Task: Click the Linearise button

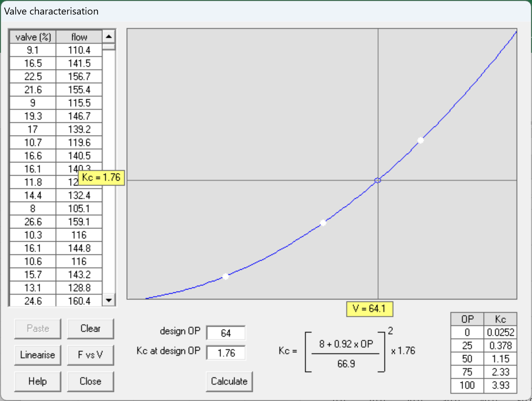Action: pyautogui.click(x=38, y=355)
